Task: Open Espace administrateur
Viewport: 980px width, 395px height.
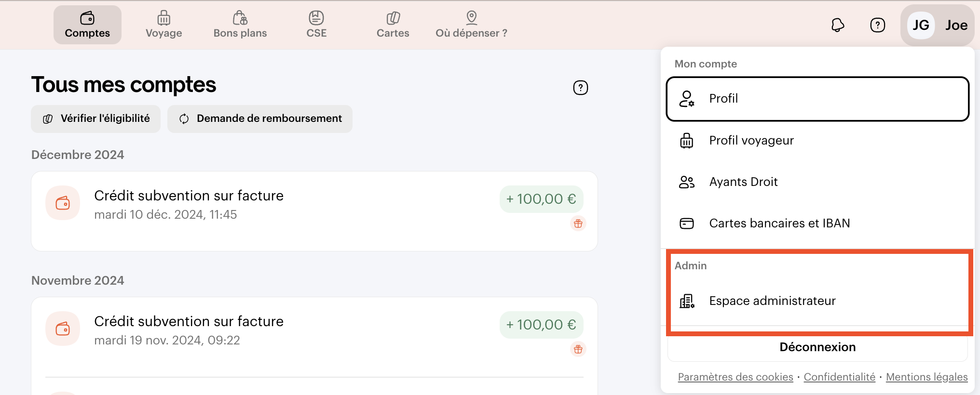Action: [x=772, y=301]
